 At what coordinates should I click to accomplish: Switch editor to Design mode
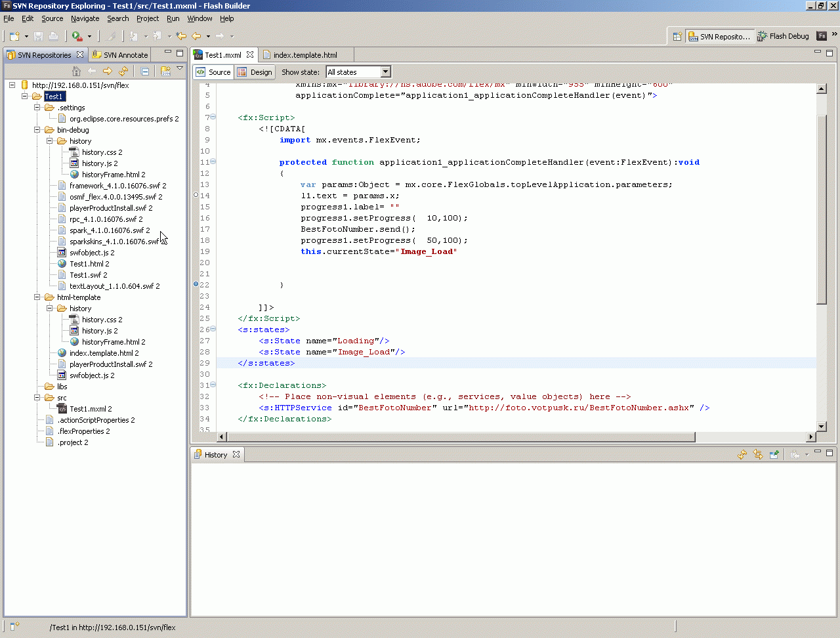255,72
